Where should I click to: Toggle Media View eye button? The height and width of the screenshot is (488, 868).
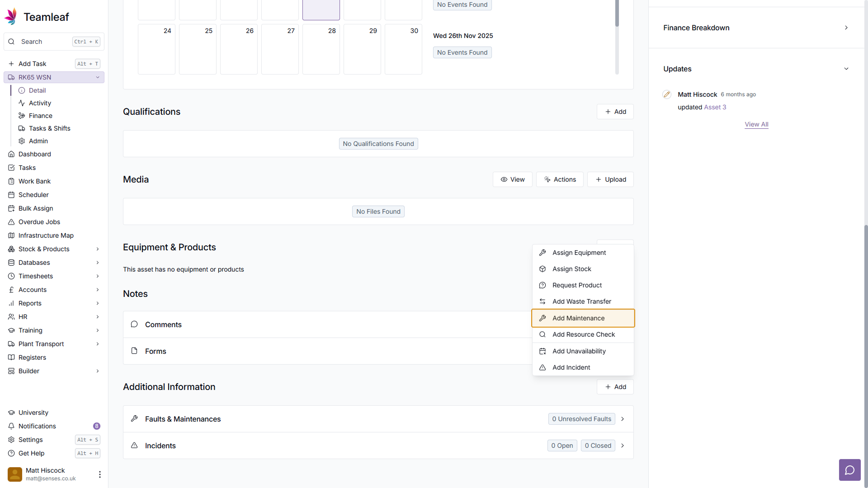512,179
